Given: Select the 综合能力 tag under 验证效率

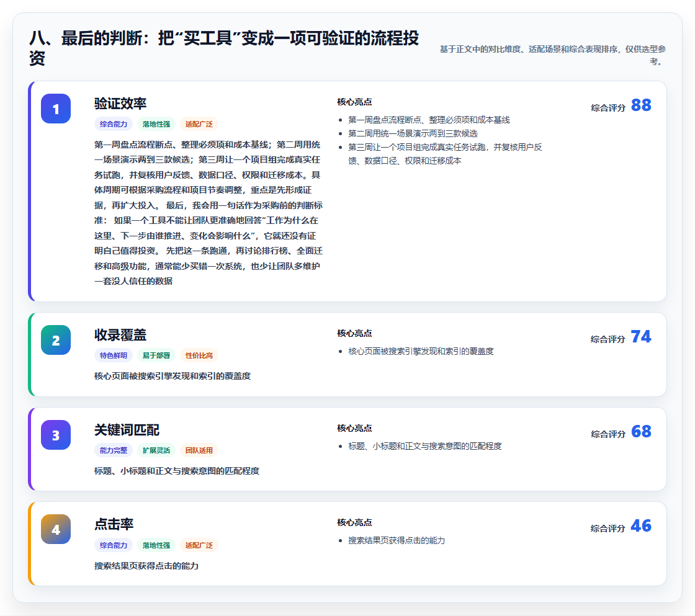Looking at the screenshot, I should [114, 124].
